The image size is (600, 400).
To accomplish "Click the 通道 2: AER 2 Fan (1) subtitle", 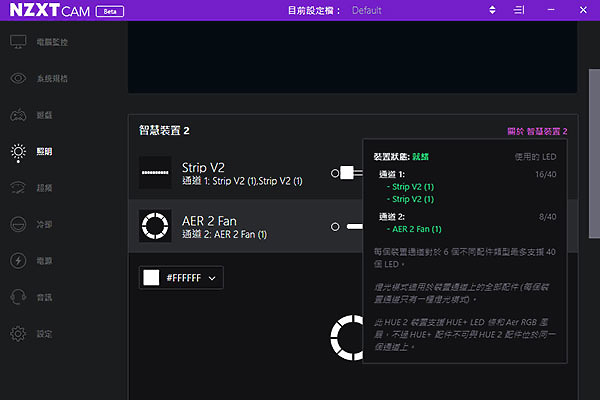I will pyautogui.click(x=225, y=234).
